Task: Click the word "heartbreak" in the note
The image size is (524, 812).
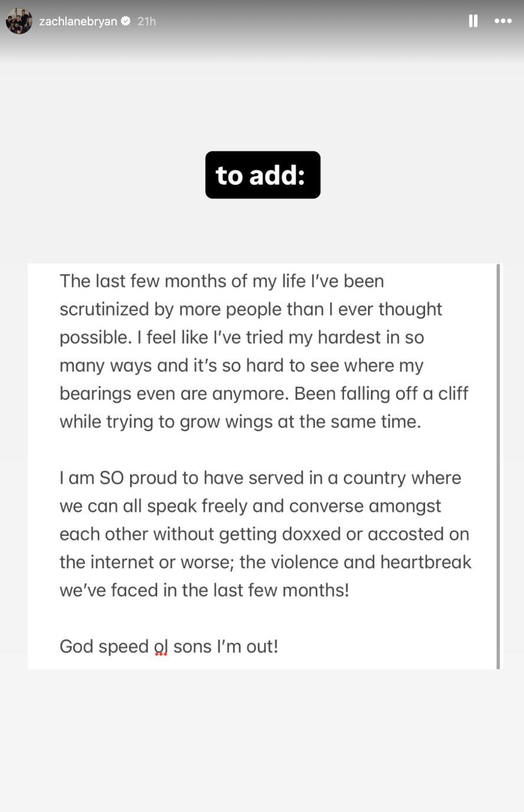Action: [x=426, y=562]
